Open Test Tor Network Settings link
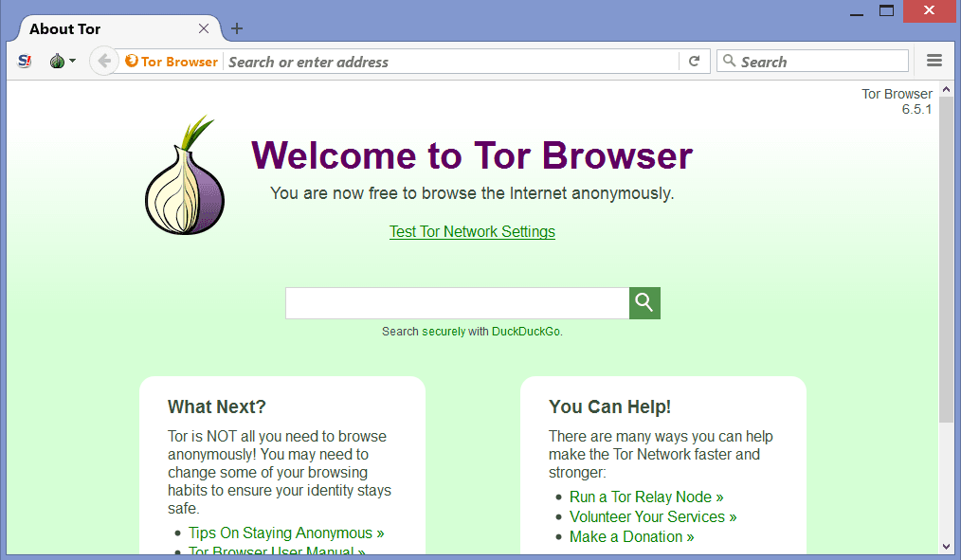 [472, 231]
